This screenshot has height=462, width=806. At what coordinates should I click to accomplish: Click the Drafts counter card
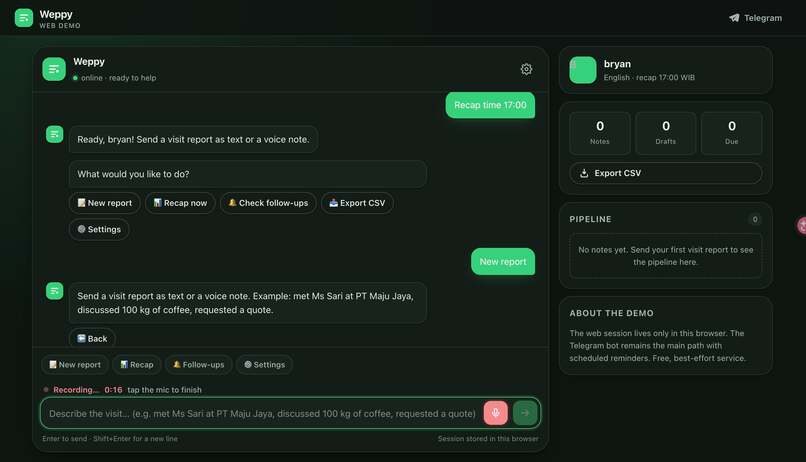click(x=666, y=133)
